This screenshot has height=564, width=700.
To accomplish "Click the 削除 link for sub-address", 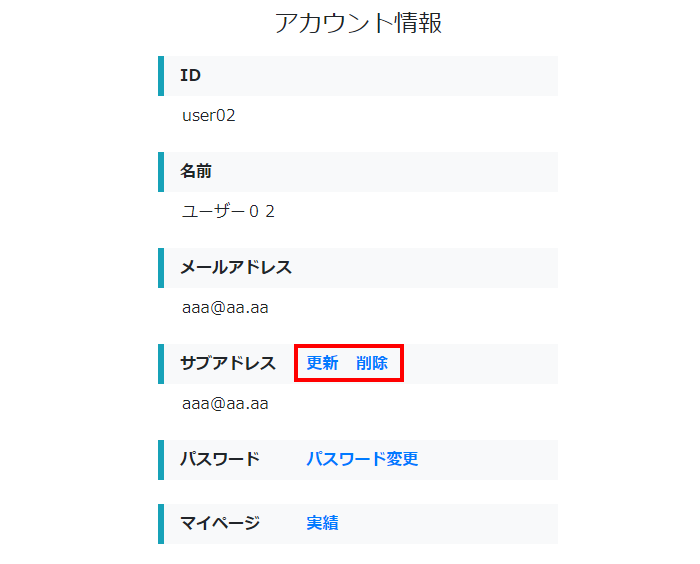I will [x=372, y=363].
